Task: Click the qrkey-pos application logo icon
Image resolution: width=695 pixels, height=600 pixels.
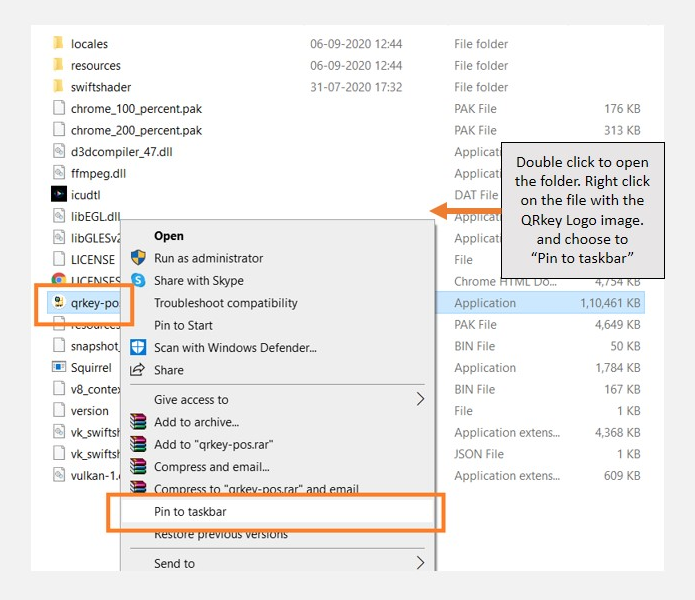Action: pyautogui.click(x=59, y=303)
